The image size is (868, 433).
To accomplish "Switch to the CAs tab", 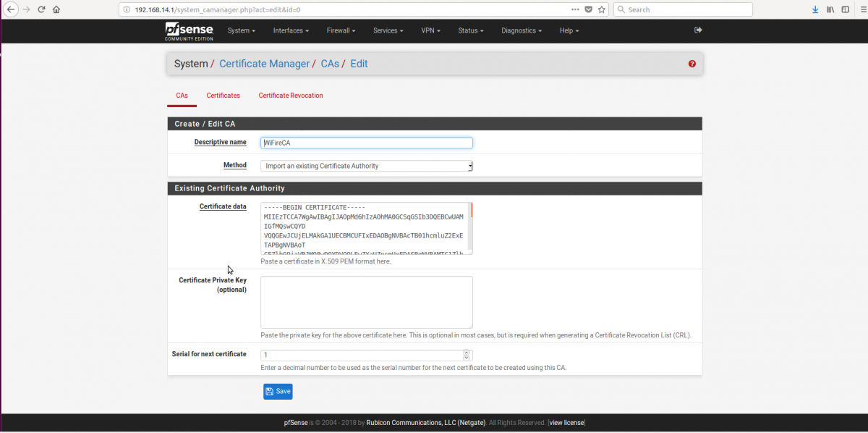I will tap(182, 96).
